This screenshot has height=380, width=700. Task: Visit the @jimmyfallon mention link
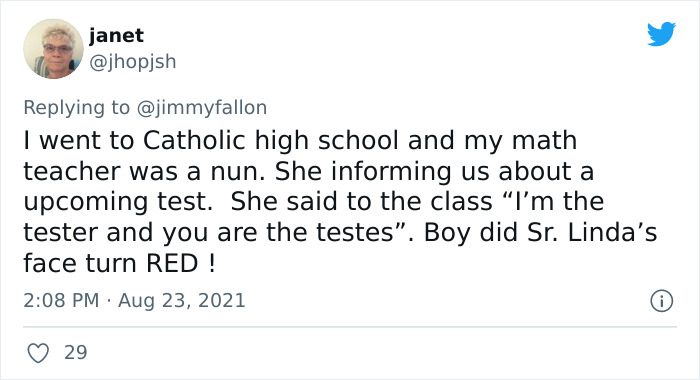click(x=201, y=108)
